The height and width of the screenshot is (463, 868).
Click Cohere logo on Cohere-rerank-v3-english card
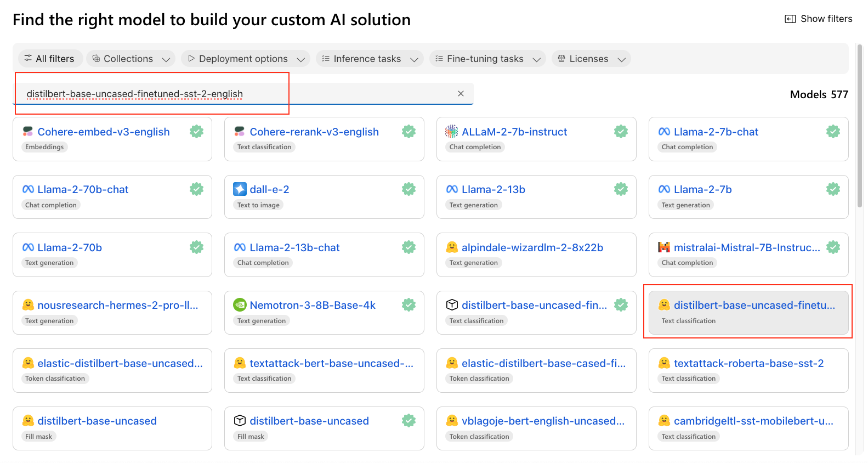click(240, 132)
